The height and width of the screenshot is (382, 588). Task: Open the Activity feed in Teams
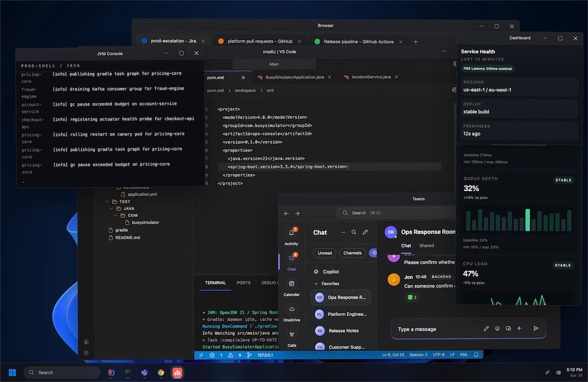[292, 232]
